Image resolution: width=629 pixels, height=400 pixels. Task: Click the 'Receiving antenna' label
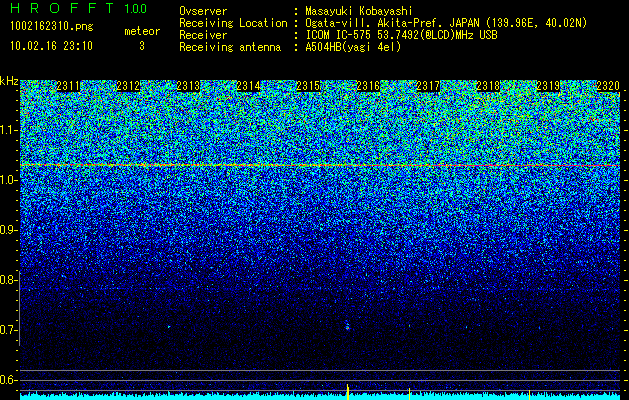click(230, 47)
